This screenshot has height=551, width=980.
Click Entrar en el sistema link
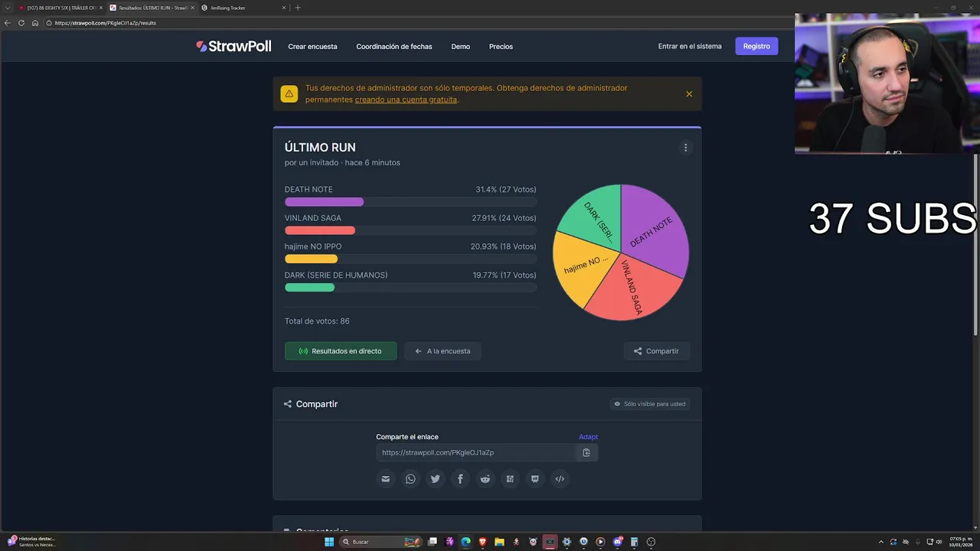coord(690,47)
